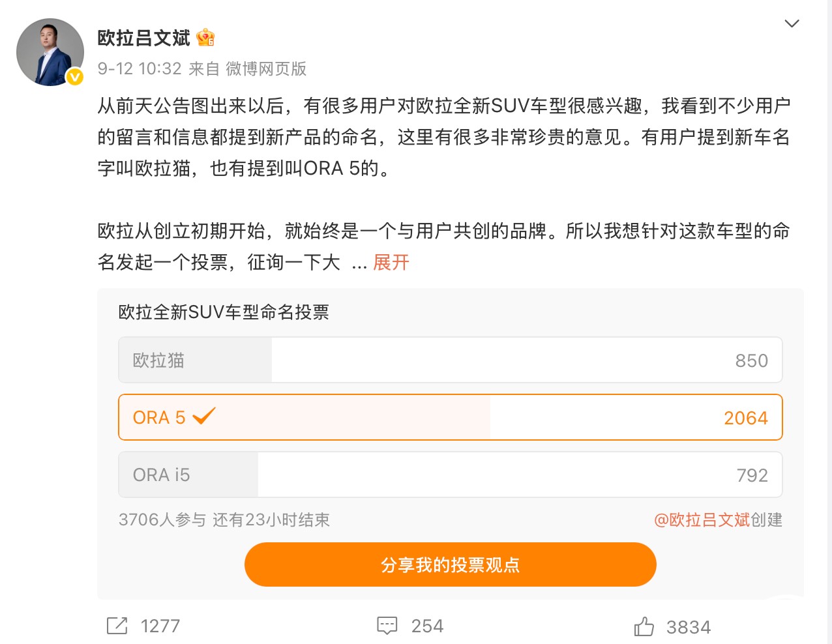Click the crown membership badge icon
This screenshot has height=644, width=832.
coord(205,38)
